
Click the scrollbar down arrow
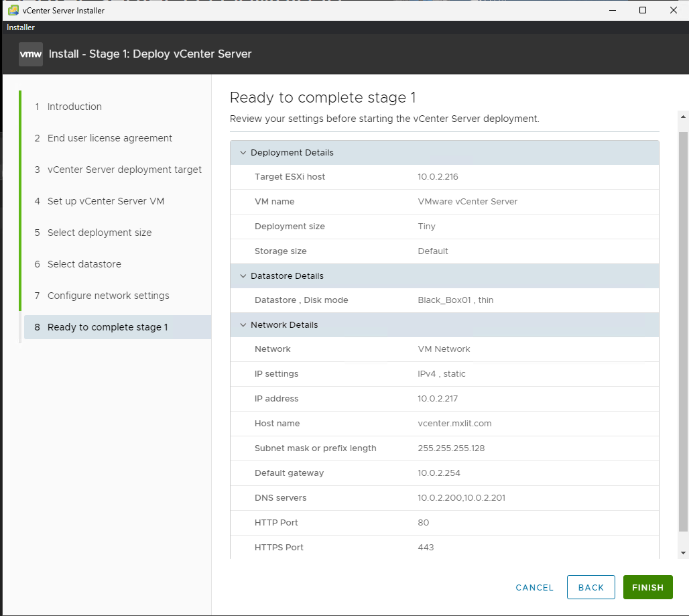[x=683, y=552]
